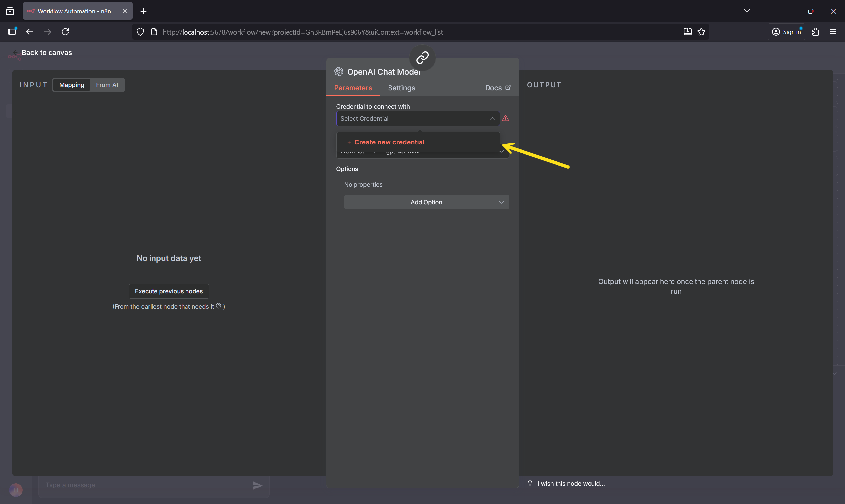Screen dimensions: 845x504
Task: Open the Docs external link
Action: [498, 88]
